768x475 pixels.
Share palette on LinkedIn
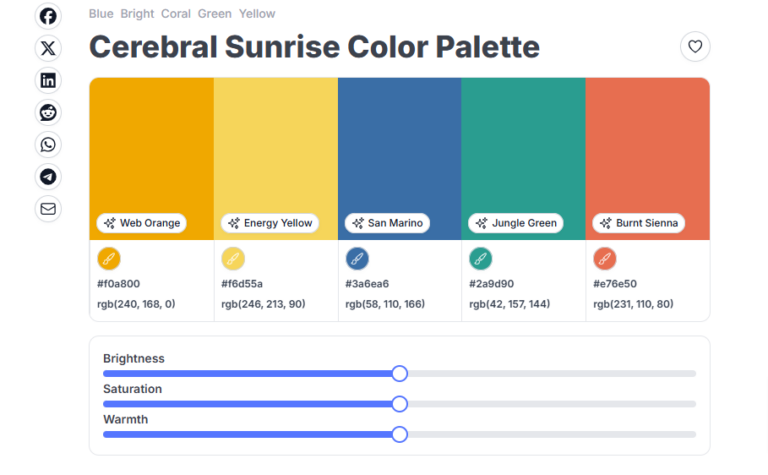pyautogui.click(x=48, y=80)
